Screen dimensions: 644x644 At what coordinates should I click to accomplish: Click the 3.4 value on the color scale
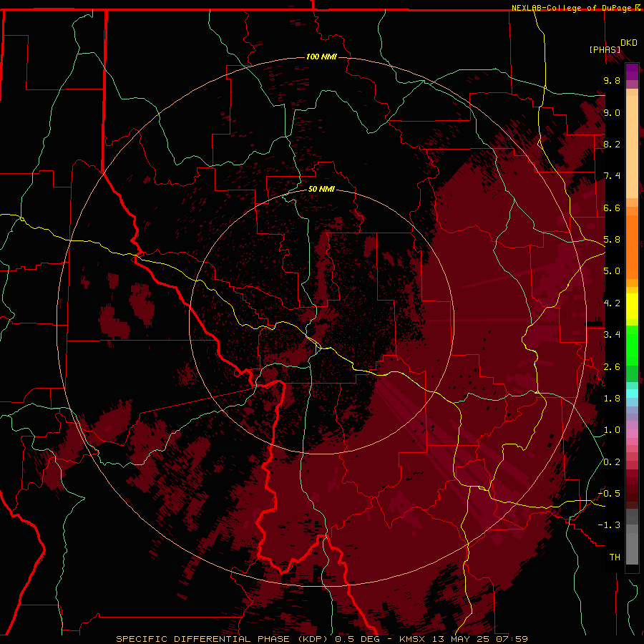click(x=612, y=335)
